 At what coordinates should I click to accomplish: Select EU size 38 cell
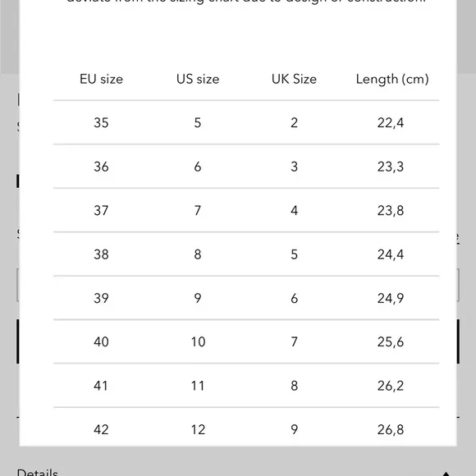coord(101,254)
